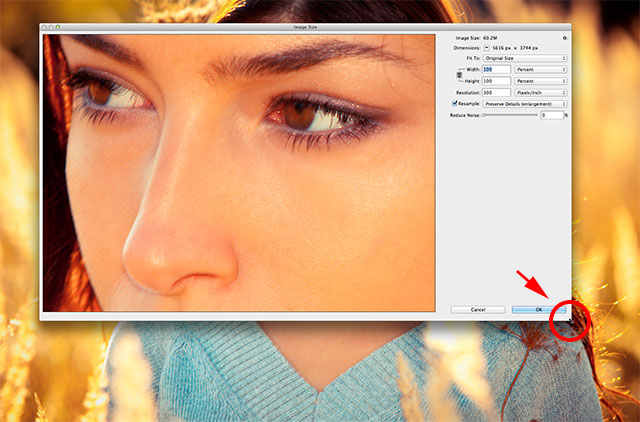Toggle the constrain proportions link icon
Image resolution: width=640 pixels, height=422 pixels.
(460, 75)
